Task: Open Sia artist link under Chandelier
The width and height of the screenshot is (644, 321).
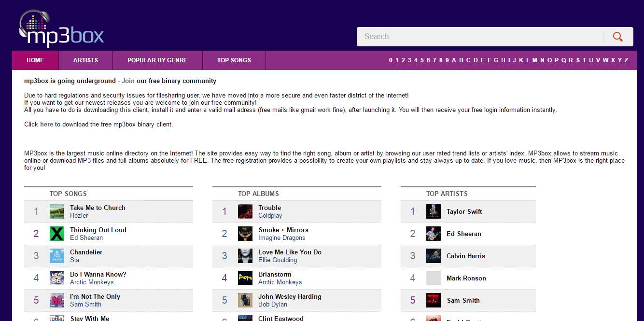Action: [x=74, y=260]
